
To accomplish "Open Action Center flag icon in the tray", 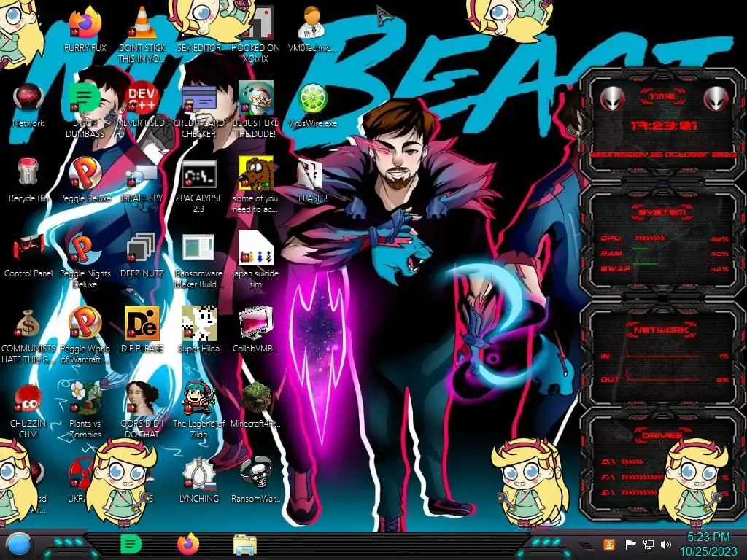I will (x=630, y=544).
